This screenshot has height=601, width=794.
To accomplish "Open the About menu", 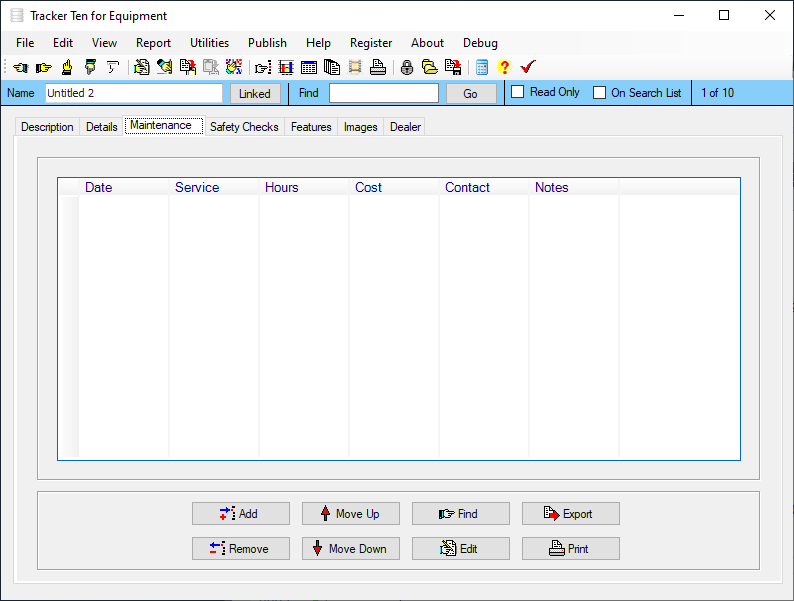I will tap(427, 43).
